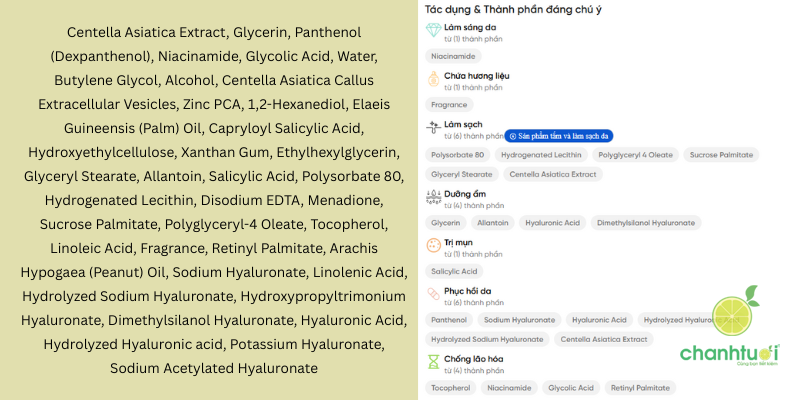Open the Fragrance ingredient tag
The image size is (800, 400).
[x=449, y=104]
